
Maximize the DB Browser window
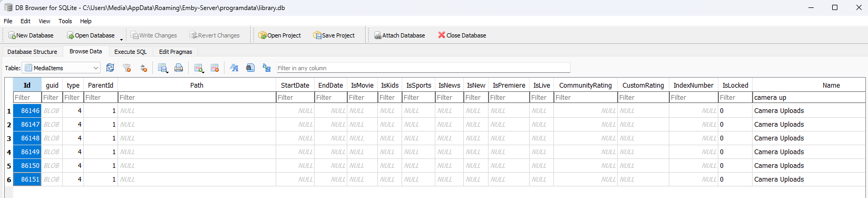(x=835, y=7)
